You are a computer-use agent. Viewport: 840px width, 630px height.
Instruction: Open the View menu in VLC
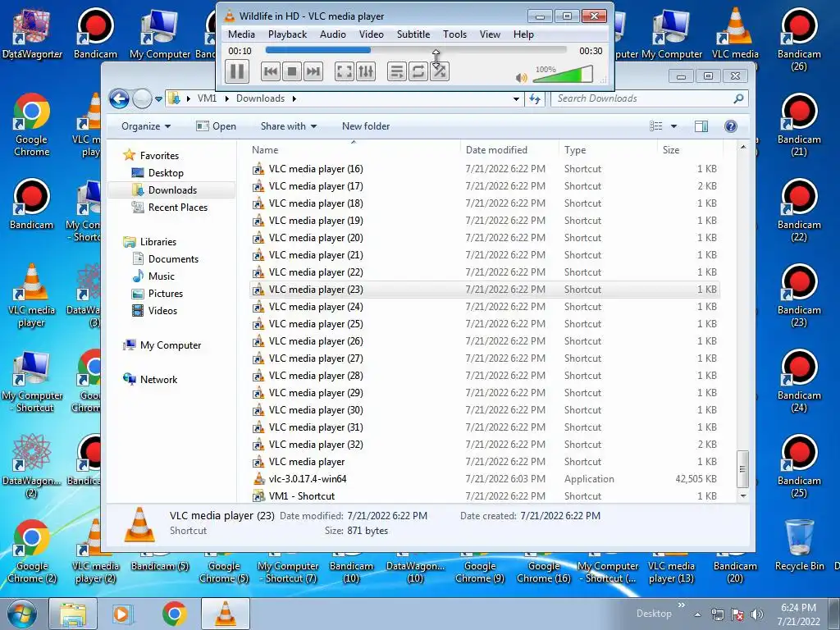[x=490, y=34]
